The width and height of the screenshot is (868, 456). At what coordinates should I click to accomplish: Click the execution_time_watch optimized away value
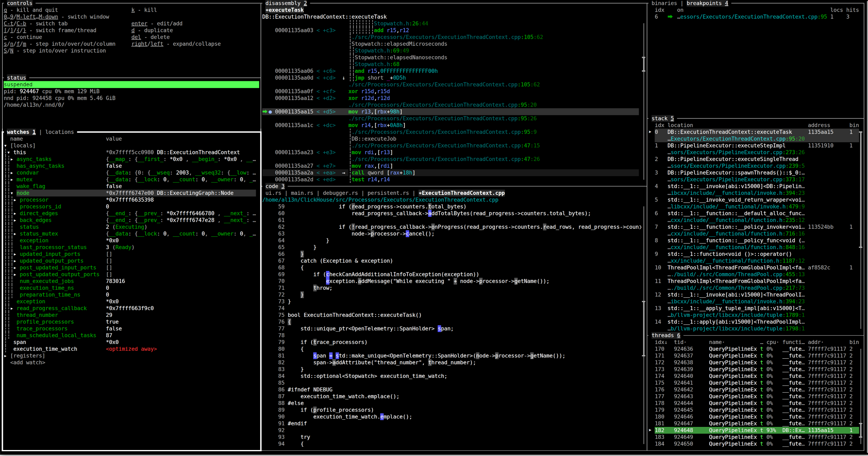point(131,349)
